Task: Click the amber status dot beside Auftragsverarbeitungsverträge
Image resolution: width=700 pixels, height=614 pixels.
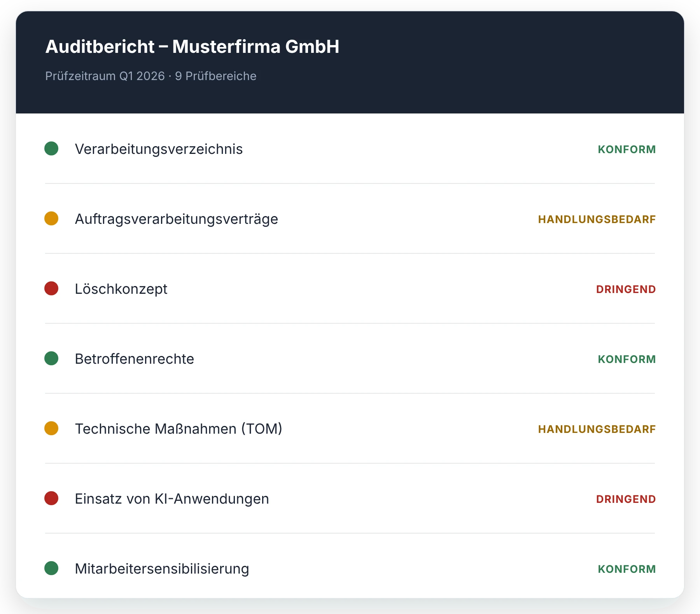Action: (51, 218)
